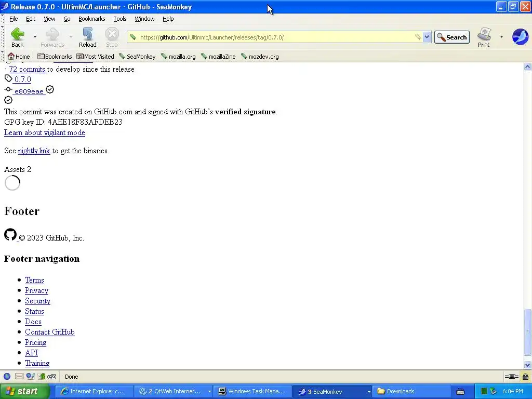Image resolution: width=532 pixels, height=399 pixels.
Task: Click the greyed Forwards arrow button
Action: coord(52,37)
